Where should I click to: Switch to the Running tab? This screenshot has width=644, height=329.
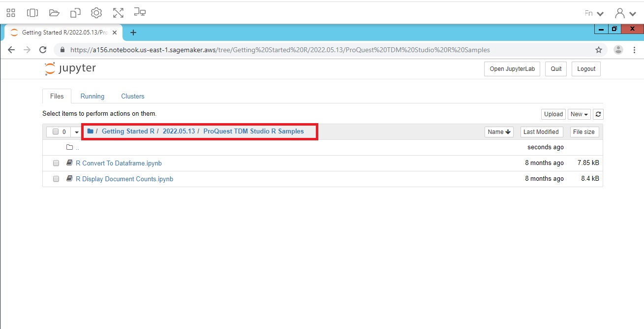point(92,97)
